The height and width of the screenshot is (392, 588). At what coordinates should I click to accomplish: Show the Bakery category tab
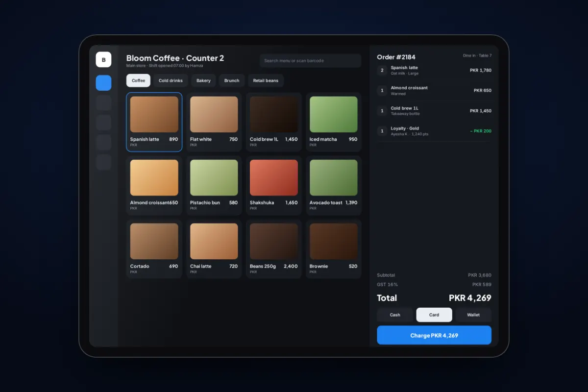[203, 80]
